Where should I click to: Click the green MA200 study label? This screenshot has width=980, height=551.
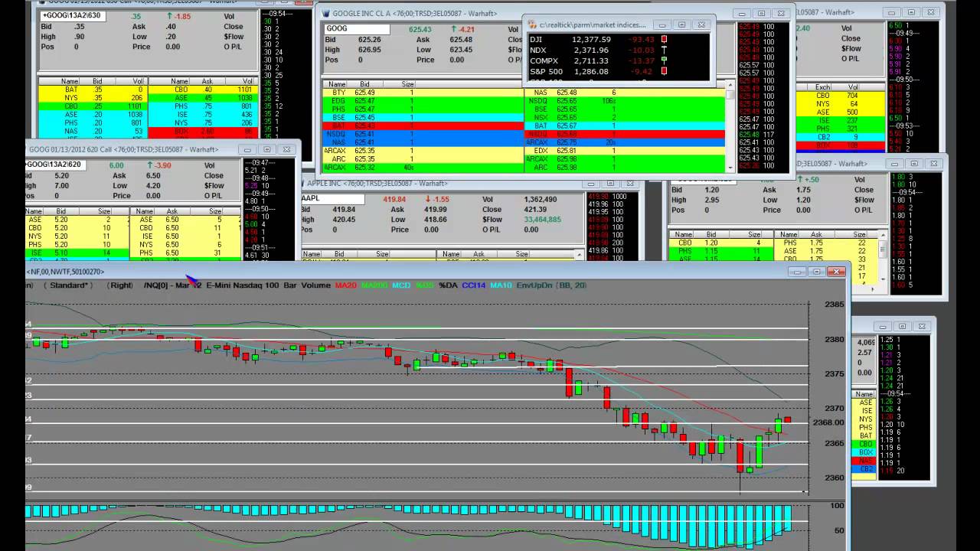374,285
